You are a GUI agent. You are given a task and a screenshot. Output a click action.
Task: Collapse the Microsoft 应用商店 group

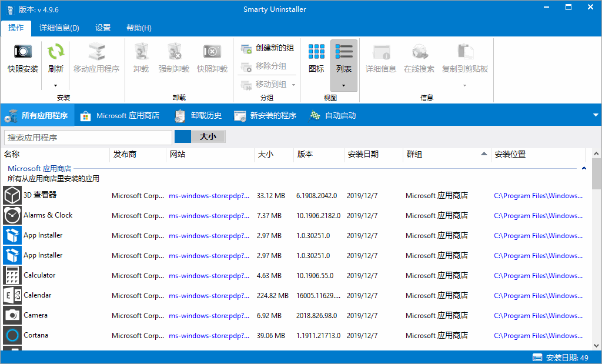pyautogui.click(x=584, y=168)
